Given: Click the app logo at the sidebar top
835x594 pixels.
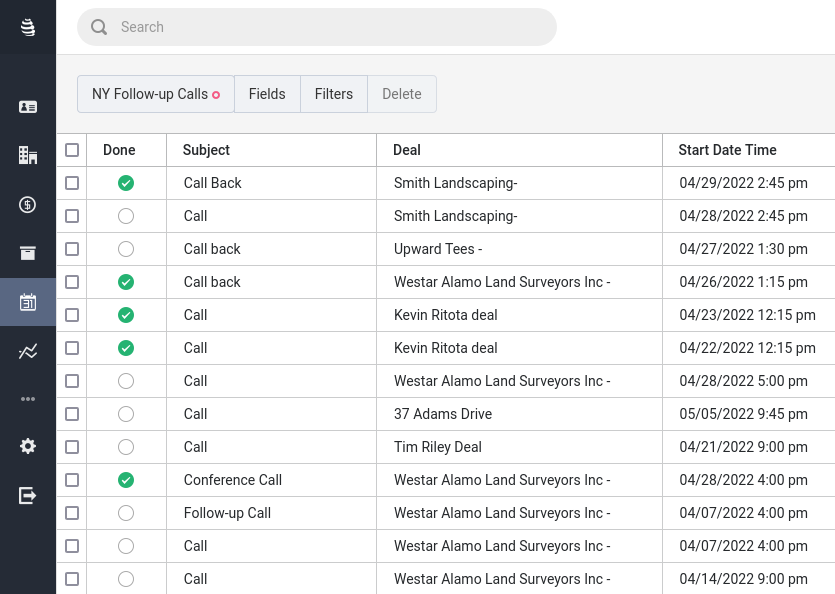Looking at the screenshot, I should click(x=28, y=27).
